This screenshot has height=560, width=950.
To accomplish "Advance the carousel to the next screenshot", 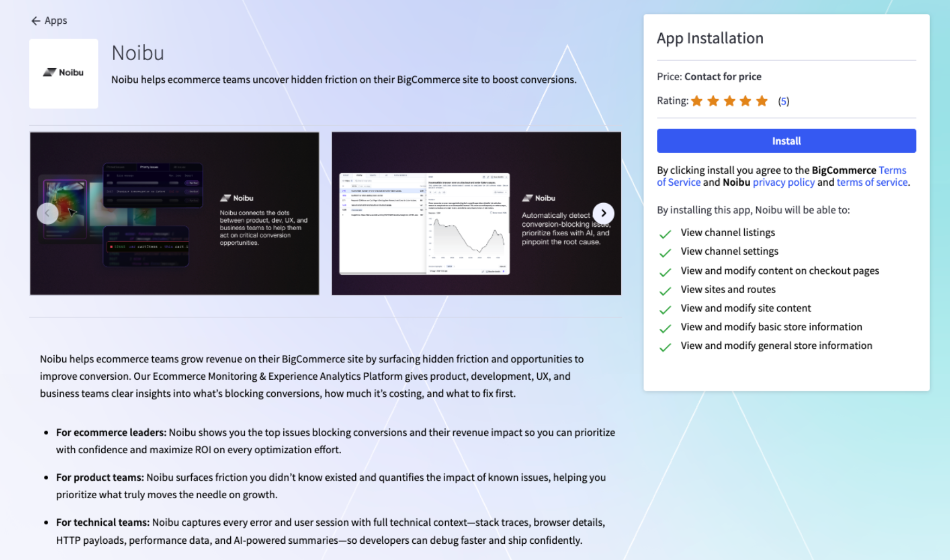I will tap(603, 213).
